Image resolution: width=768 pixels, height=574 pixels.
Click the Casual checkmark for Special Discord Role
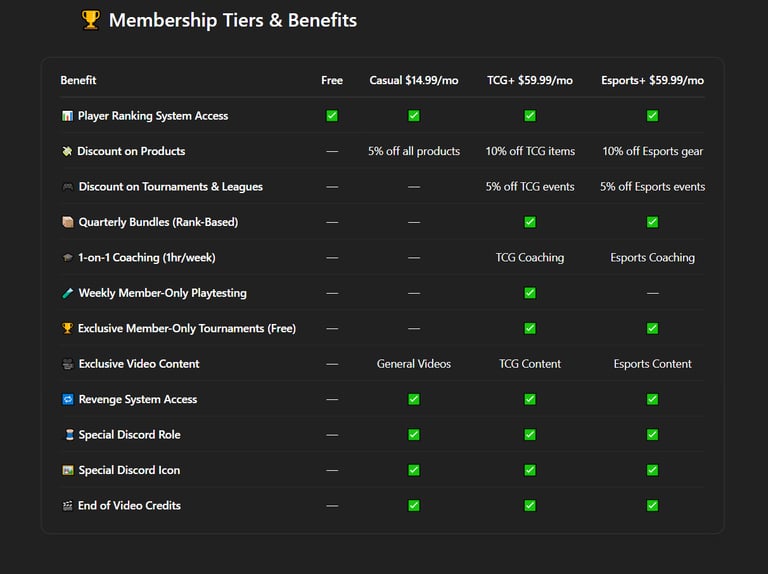coord(414,435)
